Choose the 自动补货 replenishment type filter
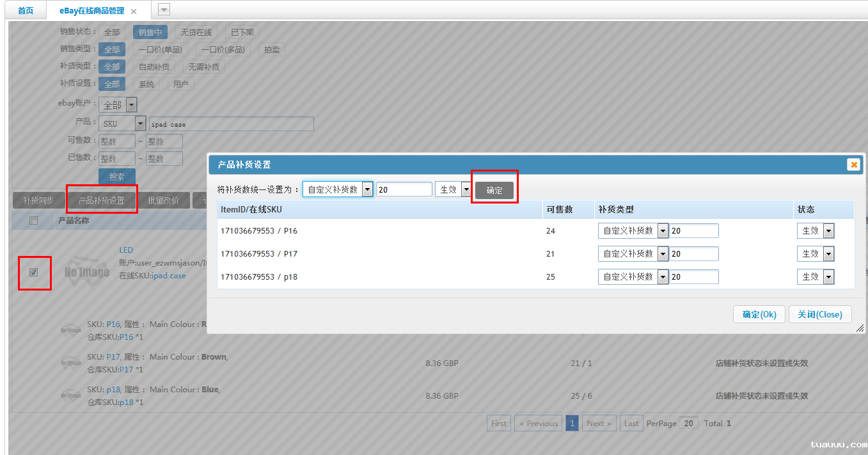Screen dimensions: 868x455 (154, 66)
